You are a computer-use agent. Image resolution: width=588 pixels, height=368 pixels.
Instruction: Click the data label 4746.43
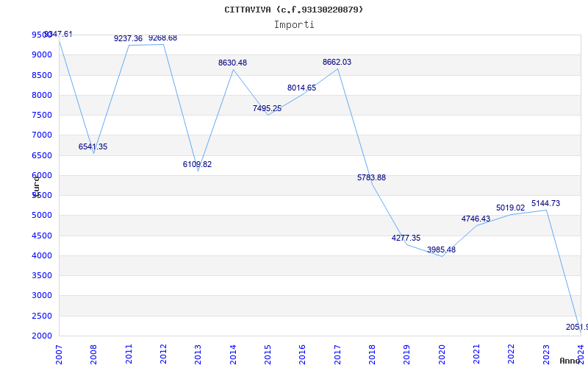[x=476, y=219]
